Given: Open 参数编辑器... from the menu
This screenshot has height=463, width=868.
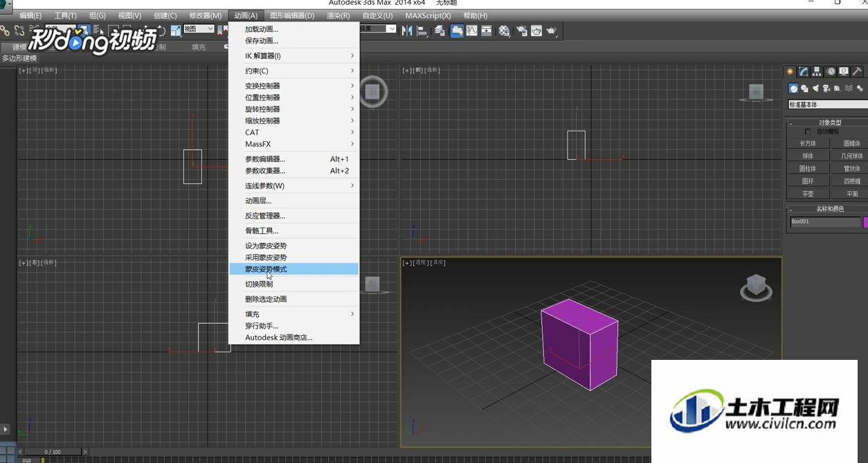Looking at the screenshot, I should click(294, 159).
